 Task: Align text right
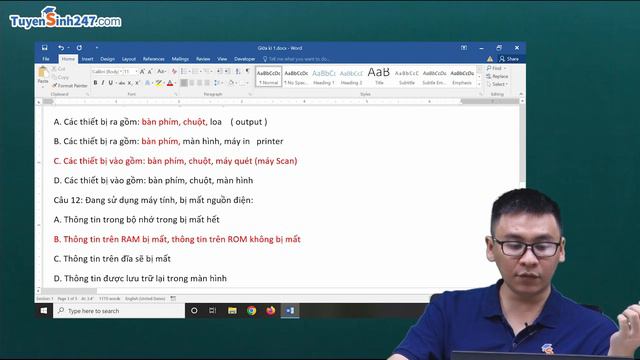click(x=200, y=83)
